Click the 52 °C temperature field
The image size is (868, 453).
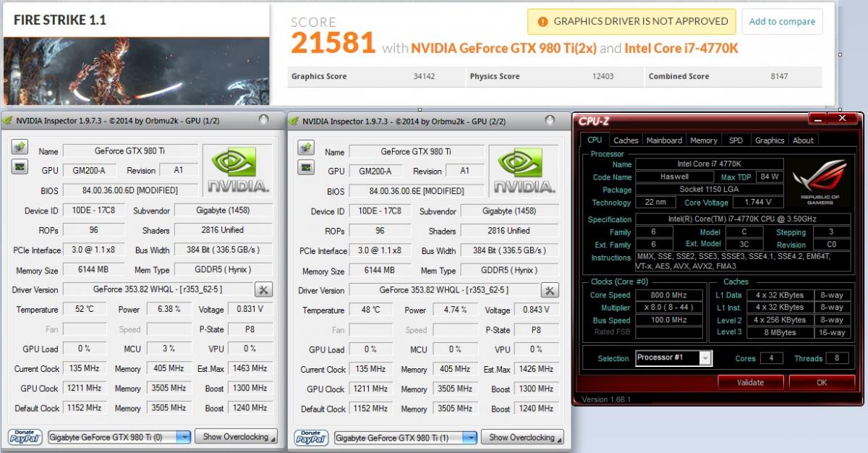coord(83,309)
